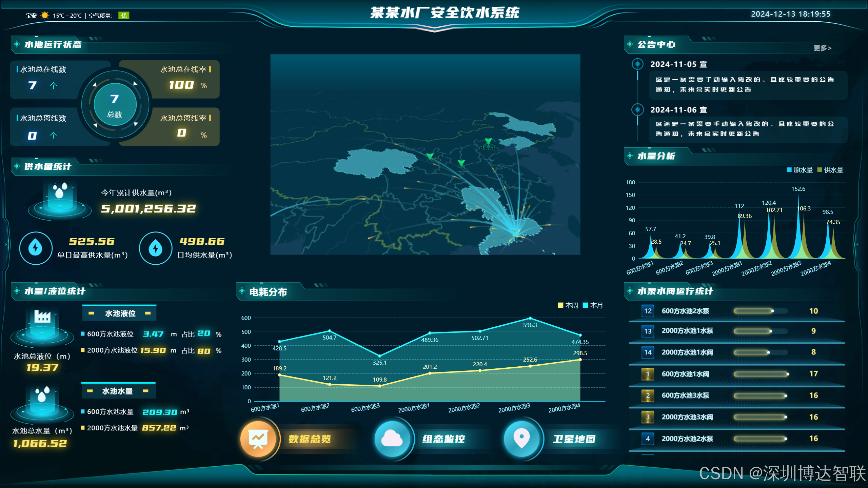
Task: Click the 组态监控 cloud icon
Action: coord(392,439)
